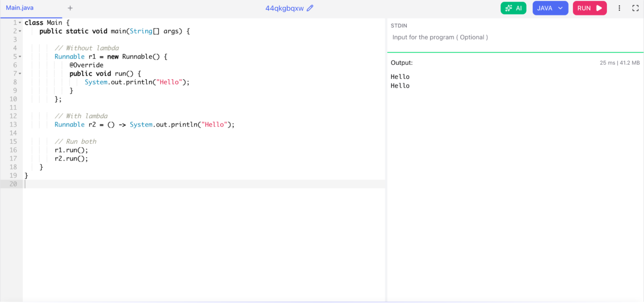Select the Main.java tab
Viewport: 644px width, 305px height.
tap(20, 8)
